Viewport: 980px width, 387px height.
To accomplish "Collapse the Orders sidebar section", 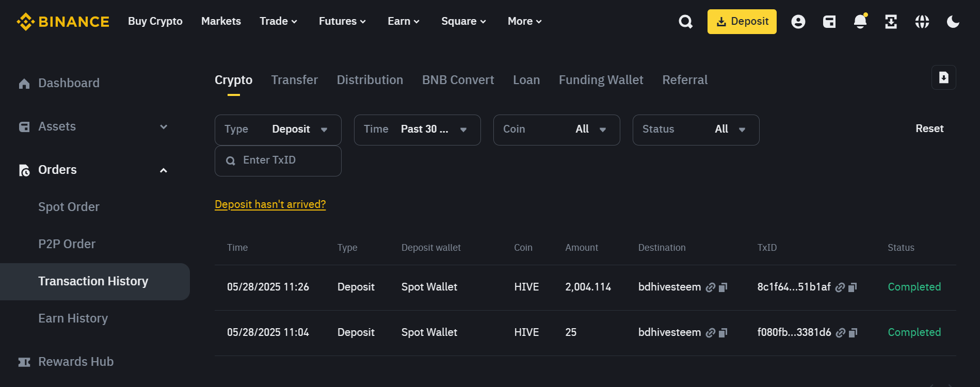I will pyautogui.click(x=164, y=170).
